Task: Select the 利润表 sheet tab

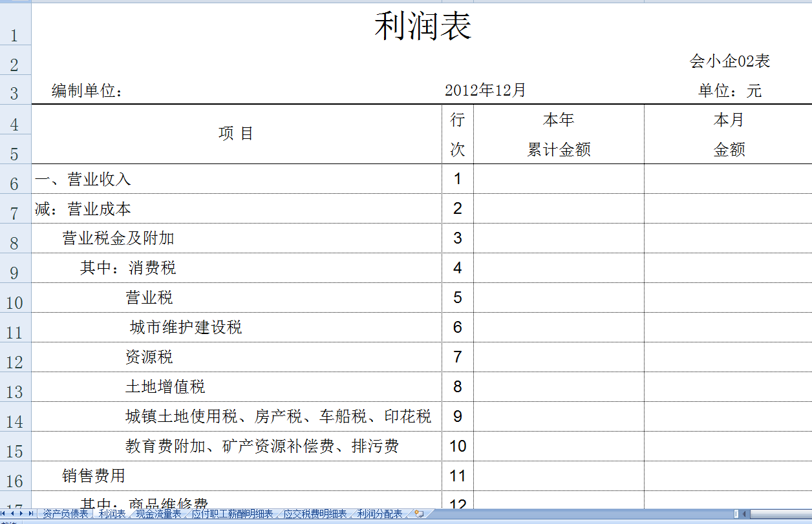Action: (112, 514)
